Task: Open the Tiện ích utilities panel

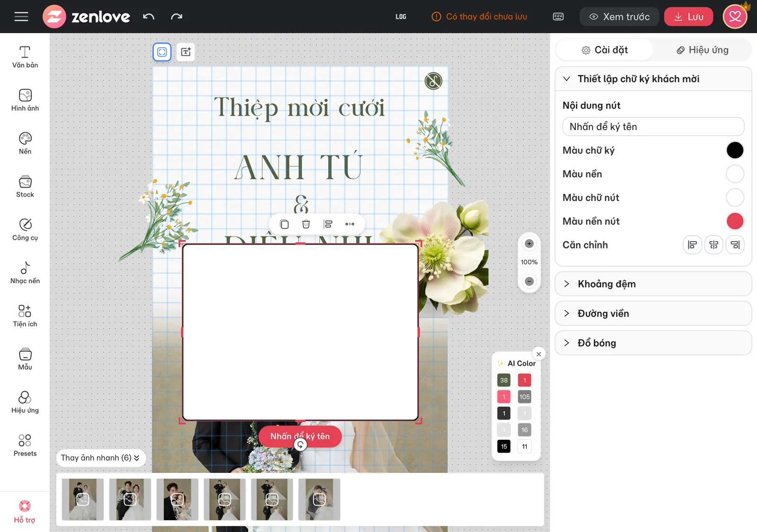Action: (25, 316)
